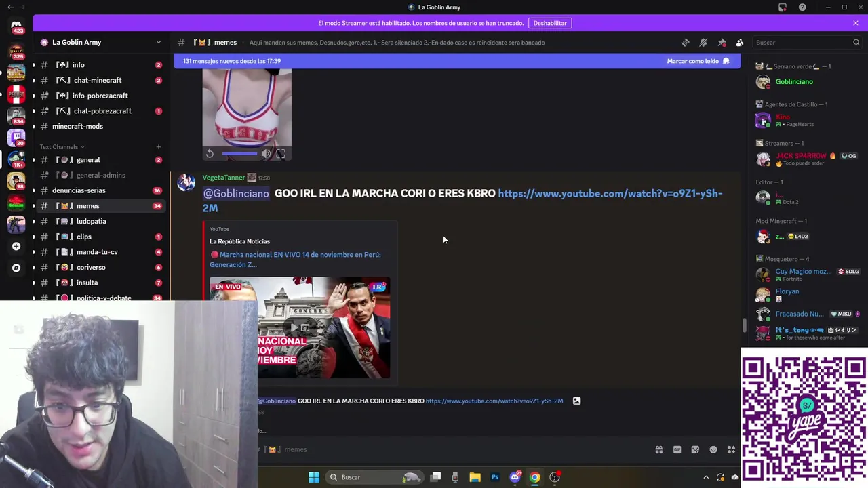
Task: Add a server with plus icon
Action: tap(16, 246)
